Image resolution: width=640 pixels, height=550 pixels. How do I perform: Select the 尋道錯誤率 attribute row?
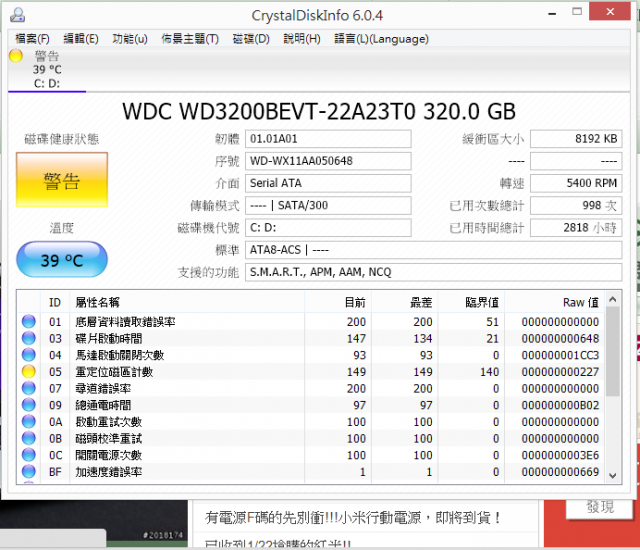click(311, 388)
